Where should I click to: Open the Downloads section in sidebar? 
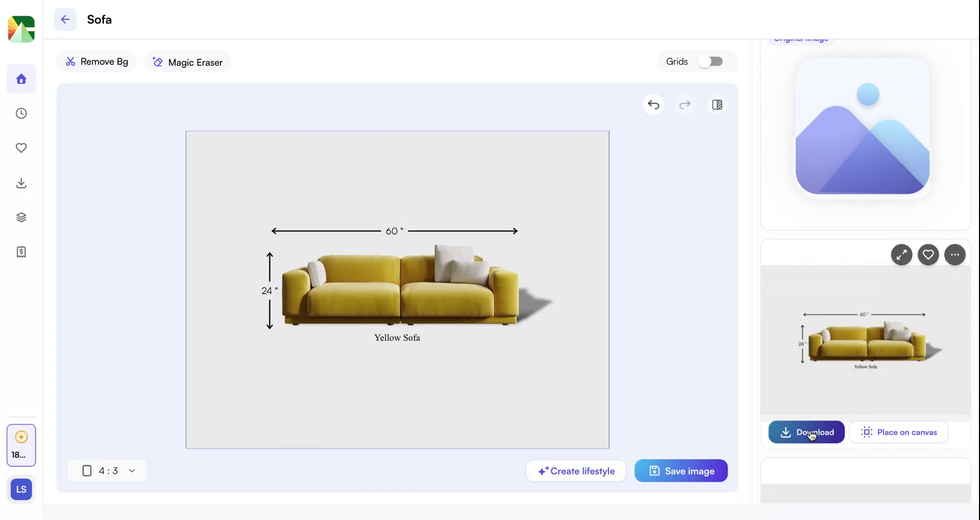[21, 183]
